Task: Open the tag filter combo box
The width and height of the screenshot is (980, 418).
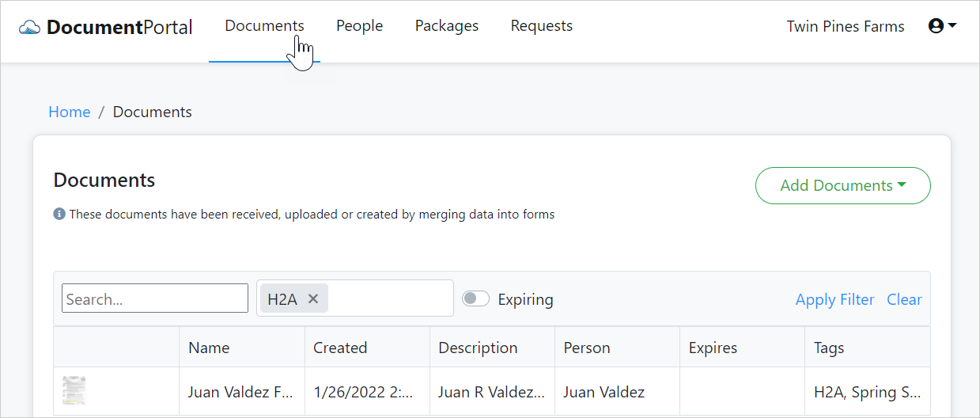Action: (x=389, y=298)
